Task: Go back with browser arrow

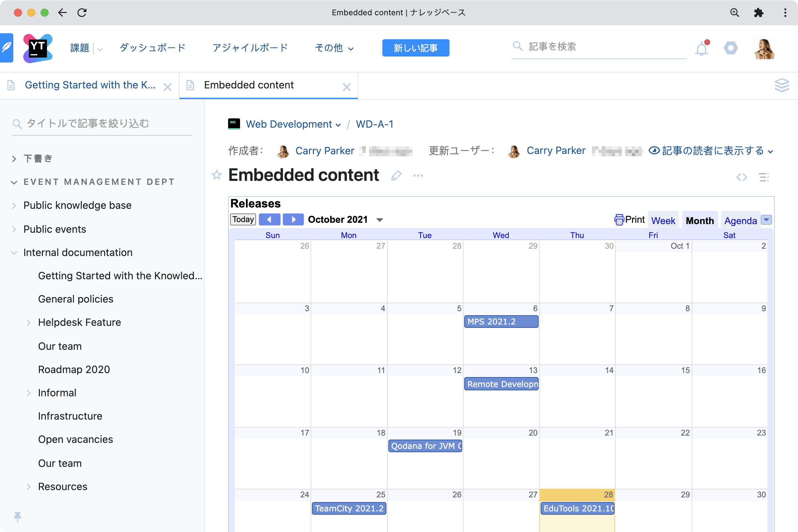Action: (63, 13)
